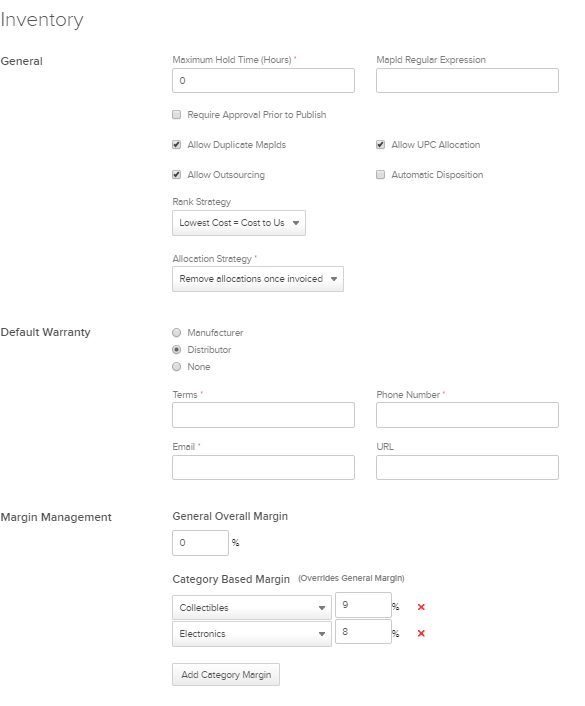The width and height of the screenshot is (585, 706).
Task: Remove the Collectibles category margin row
Action: click(x=421, y=607)
